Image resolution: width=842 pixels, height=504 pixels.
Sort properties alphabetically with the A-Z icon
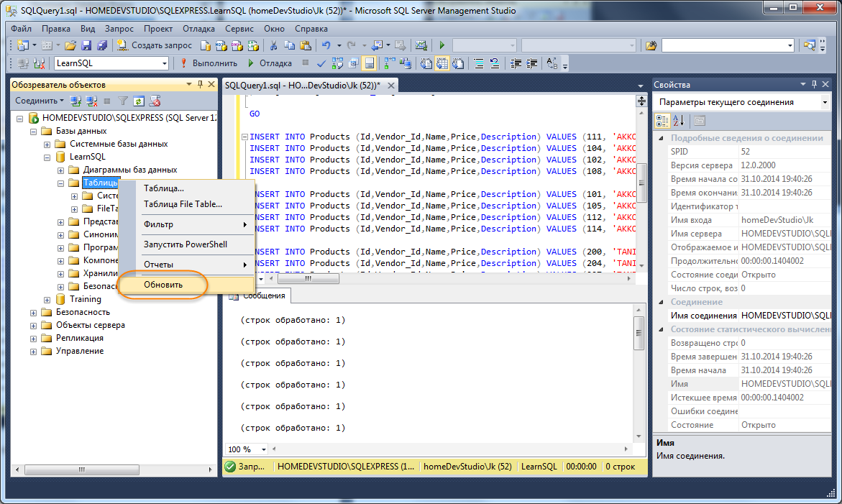tap(679, 121)
